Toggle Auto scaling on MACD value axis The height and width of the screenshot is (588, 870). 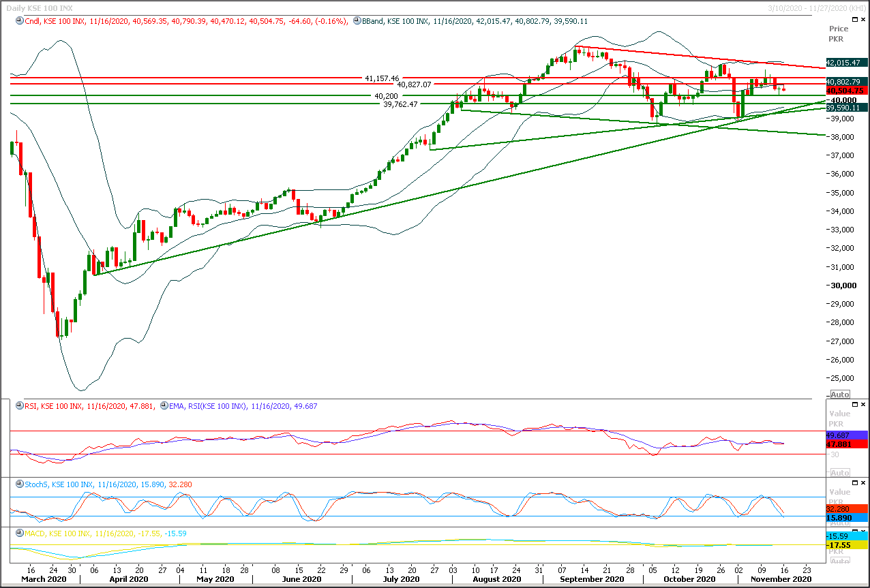tap(840, 561)
